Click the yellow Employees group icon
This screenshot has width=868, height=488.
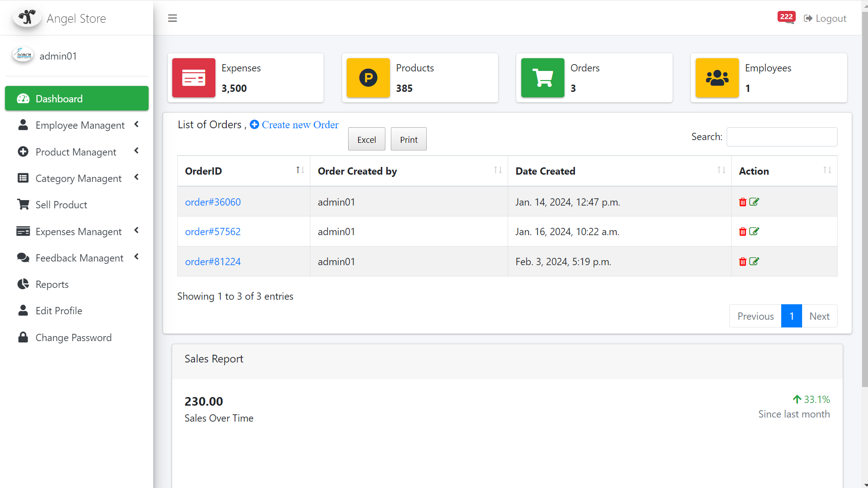717,78
